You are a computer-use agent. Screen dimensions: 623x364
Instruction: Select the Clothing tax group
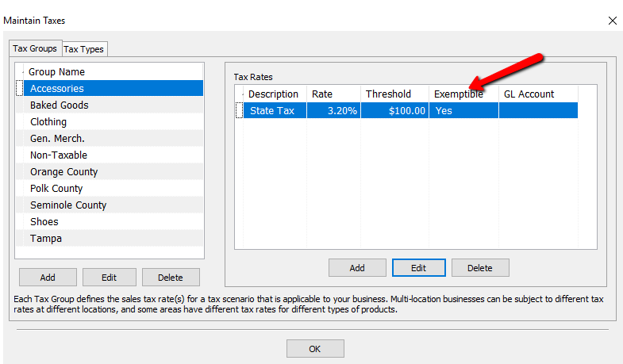(113, 121)
